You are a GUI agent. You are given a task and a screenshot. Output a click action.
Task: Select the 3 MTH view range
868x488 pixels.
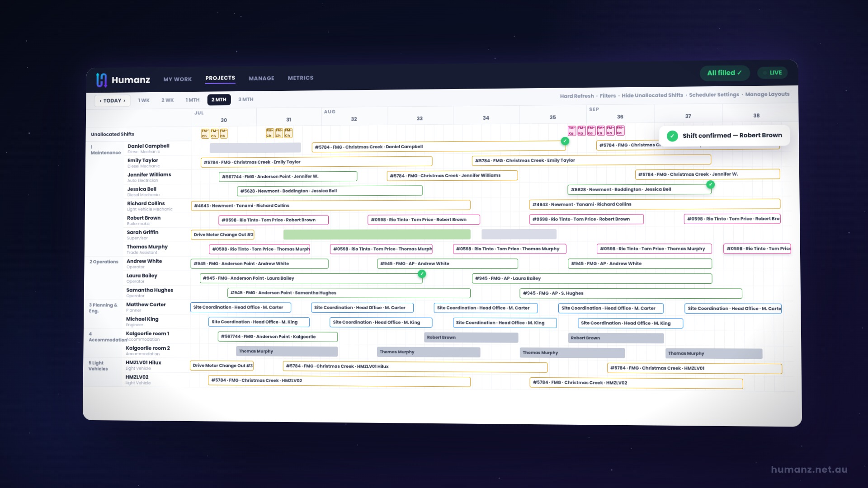click(x=246, y=99)
